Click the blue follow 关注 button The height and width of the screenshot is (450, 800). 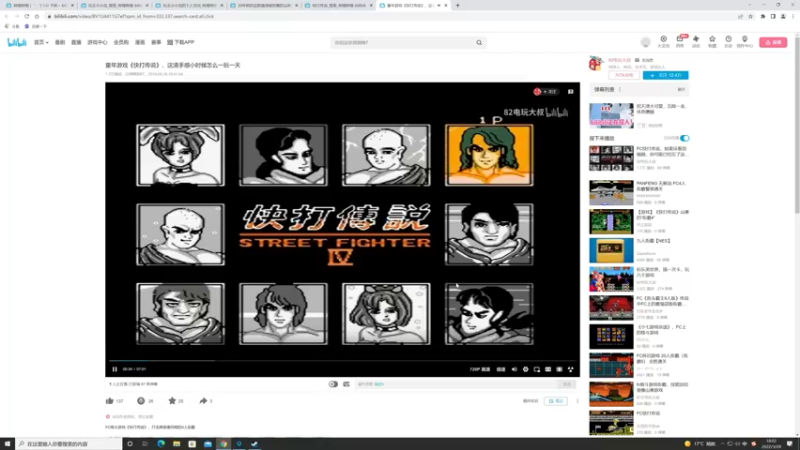point(665,75)
